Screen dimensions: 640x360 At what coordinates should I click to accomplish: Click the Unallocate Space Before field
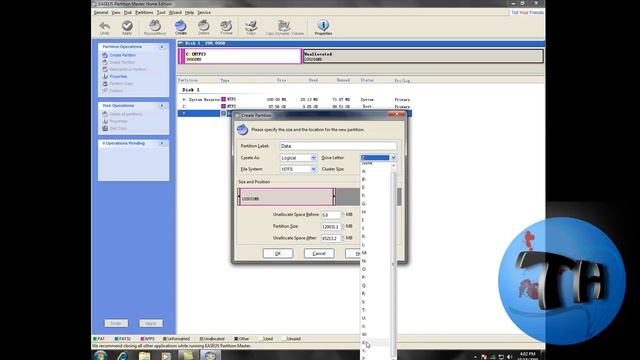click(x=331, y=215)
